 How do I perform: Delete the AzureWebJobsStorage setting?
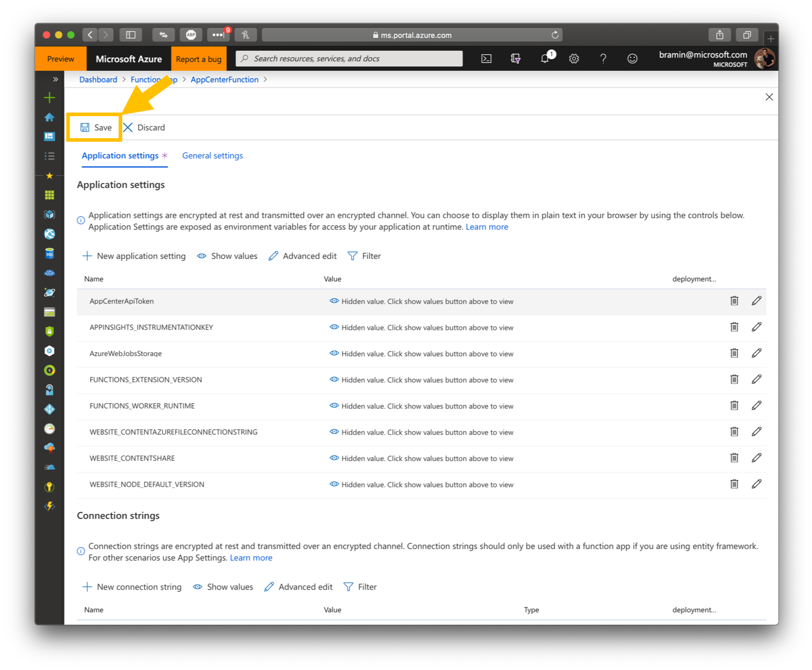(734, 353)
